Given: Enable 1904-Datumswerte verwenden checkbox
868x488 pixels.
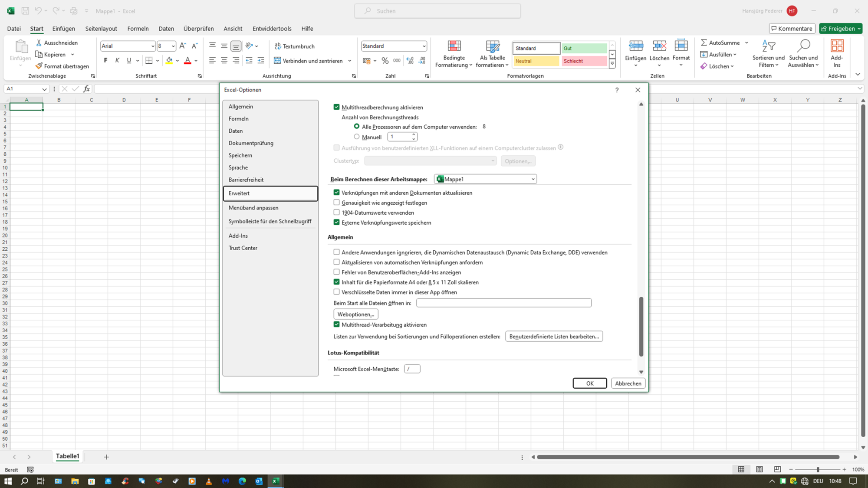Looking at the screenshot, I should pos(336,212).
